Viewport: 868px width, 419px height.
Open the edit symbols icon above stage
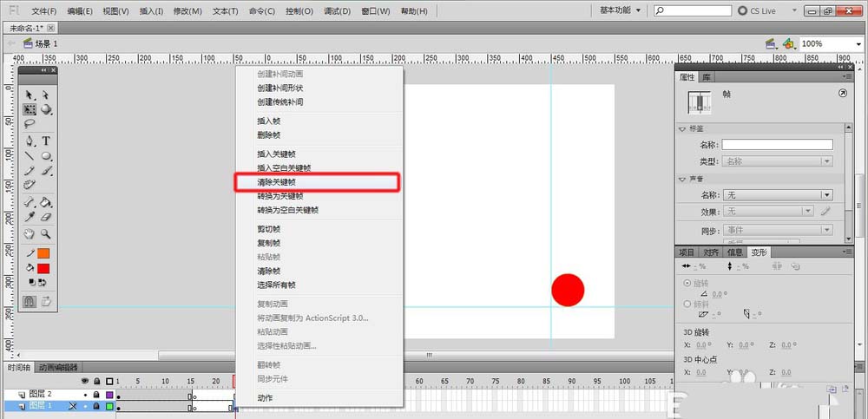[x=789, y=43]
